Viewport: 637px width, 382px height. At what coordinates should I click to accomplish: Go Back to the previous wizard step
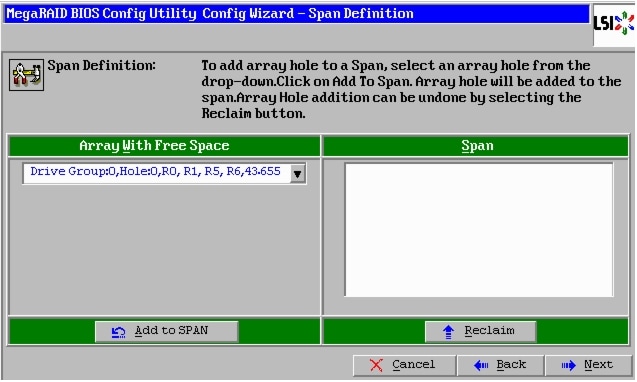[x=500, y=365]
